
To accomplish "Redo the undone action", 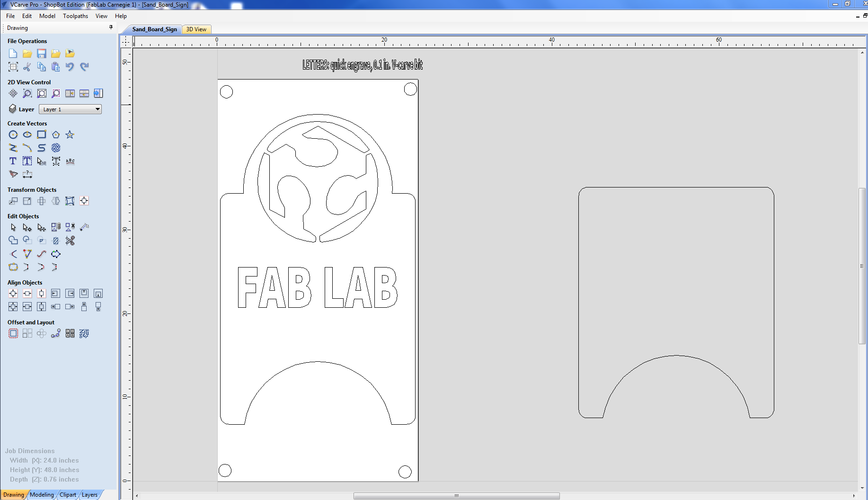I will 84,67.
